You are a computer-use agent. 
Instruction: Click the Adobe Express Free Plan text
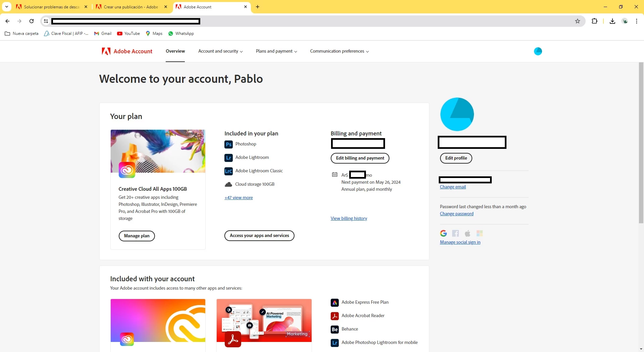click(x=365, y=302)
